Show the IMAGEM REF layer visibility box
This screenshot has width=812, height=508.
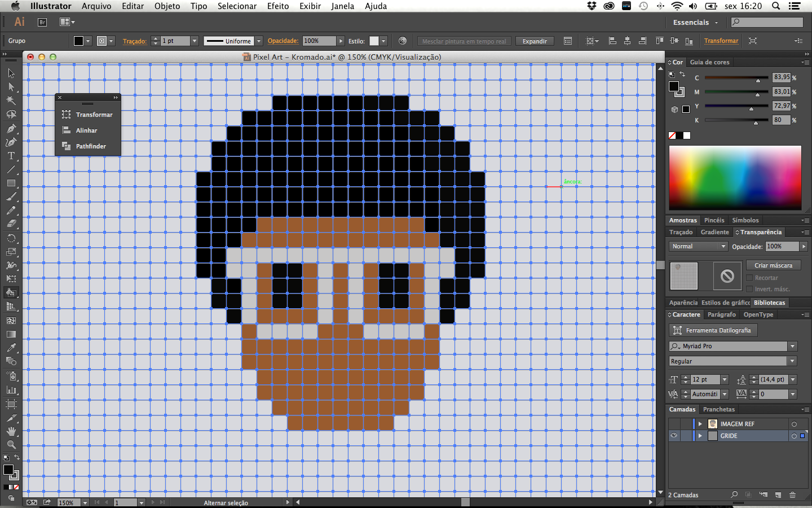click(674, 424)
